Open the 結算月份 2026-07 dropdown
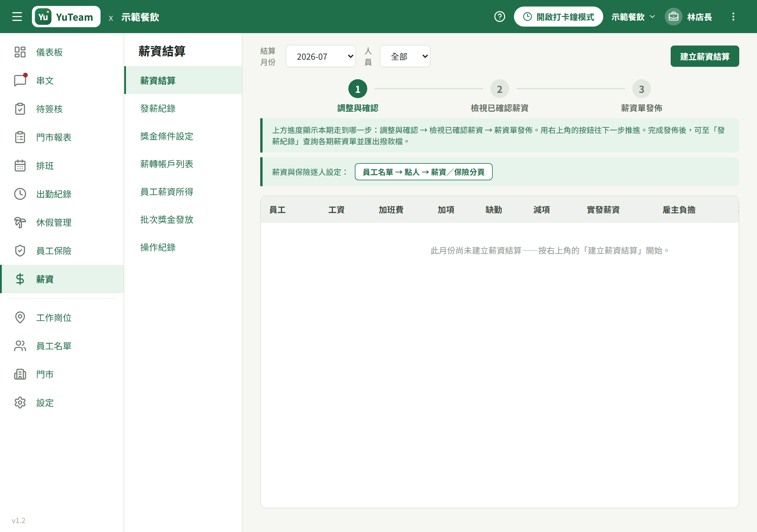The height and width of the screenshot is (532, 757). 321,56
